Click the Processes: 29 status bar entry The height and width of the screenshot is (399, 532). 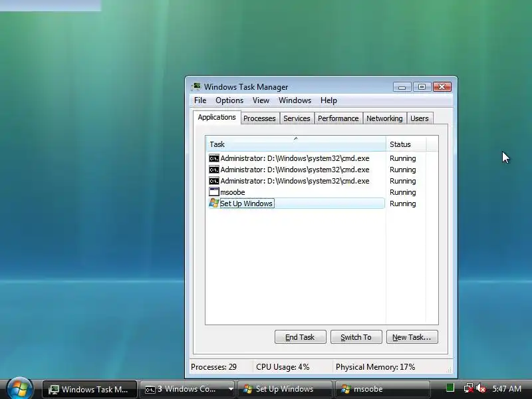[213, 367]
